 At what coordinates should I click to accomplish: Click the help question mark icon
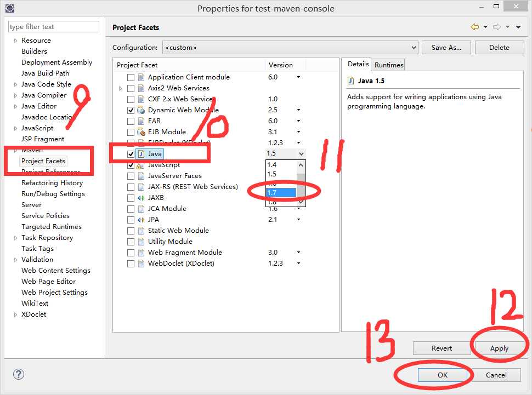pyautogui.click(x=19, y=374)
